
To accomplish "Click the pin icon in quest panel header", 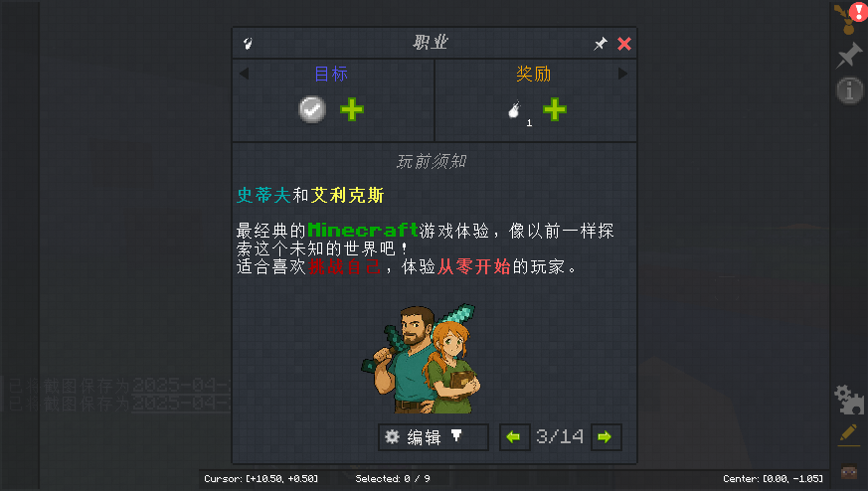I will click(601, 44).
